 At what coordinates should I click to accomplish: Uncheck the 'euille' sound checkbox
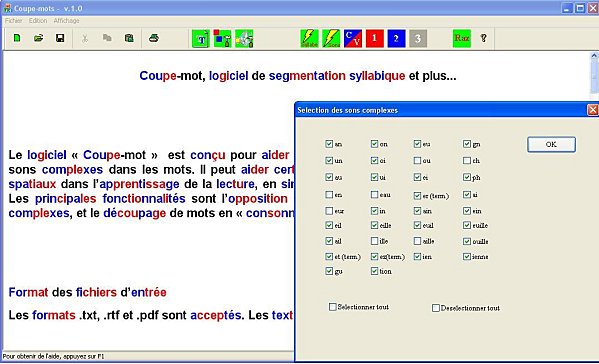[467, 225]
